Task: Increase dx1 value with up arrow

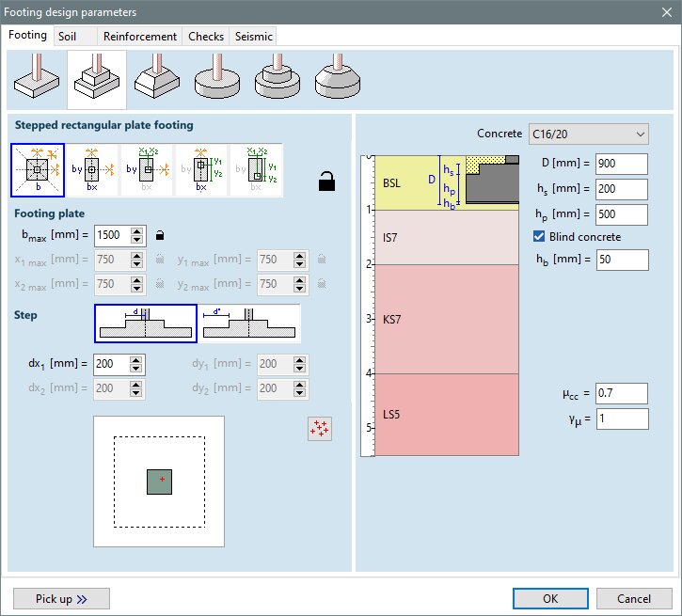Action: (136, 359)
